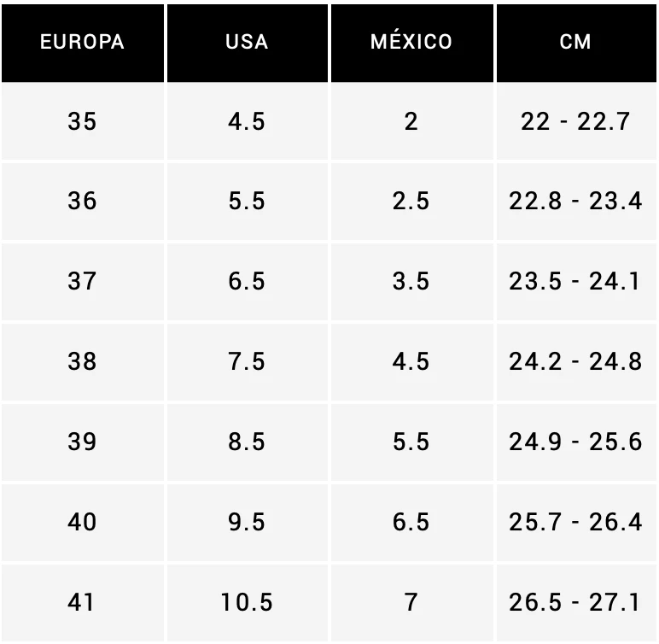
Task: Click the 24.9 - 25.6 cm cell
Action: [x=576, y=442]
